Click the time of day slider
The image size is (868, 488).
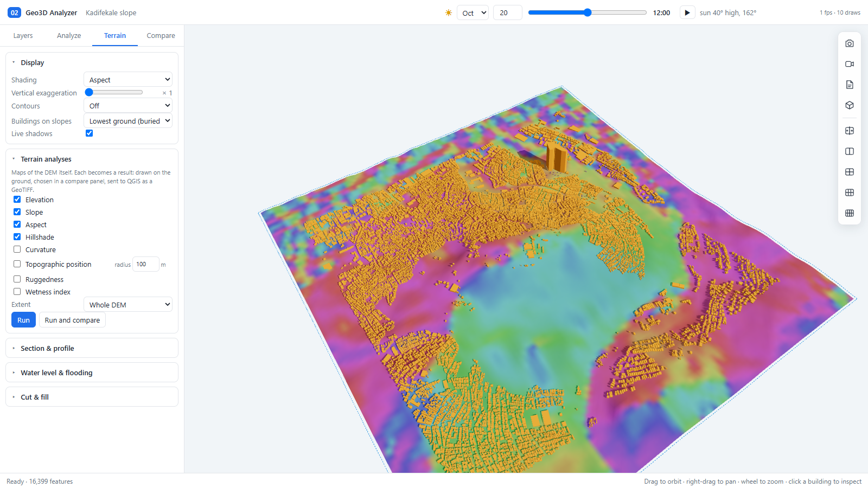[588, 12]
